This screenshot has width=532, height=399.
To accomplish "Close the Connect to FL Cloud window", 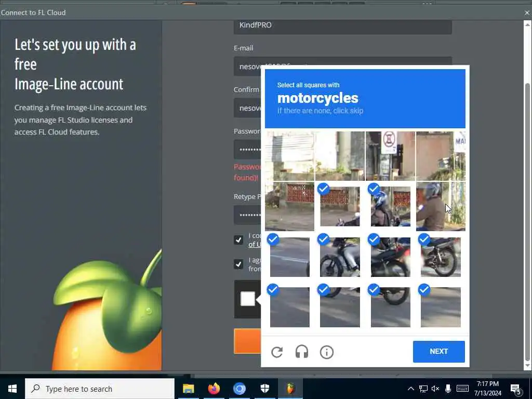I will [x=527, y=12].
